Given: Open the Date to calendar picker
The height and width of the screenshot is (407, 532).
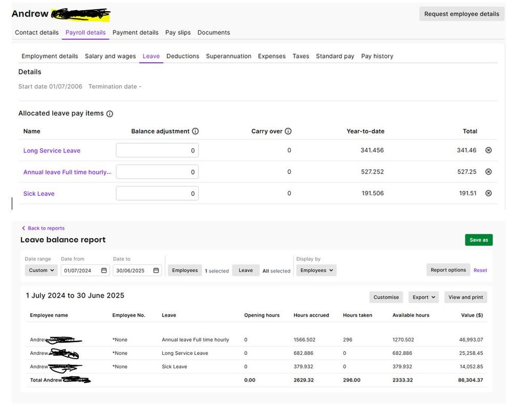Looking at the screenshot, I should click(156, 270).
